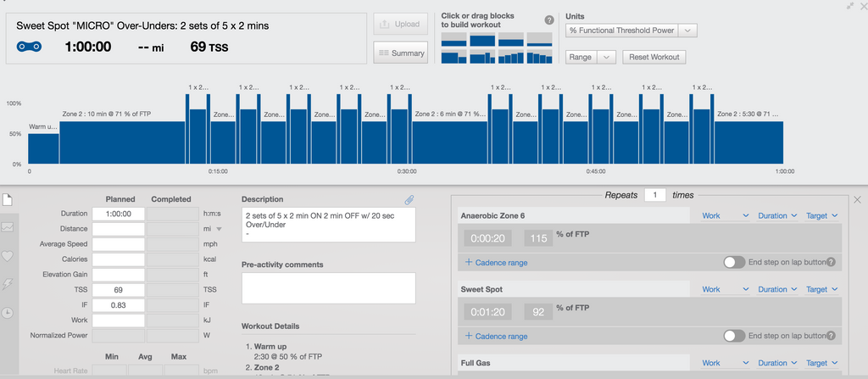The image size is (868, 379).
Task: Add the lowest thin recovery block template
Action: 539,40
